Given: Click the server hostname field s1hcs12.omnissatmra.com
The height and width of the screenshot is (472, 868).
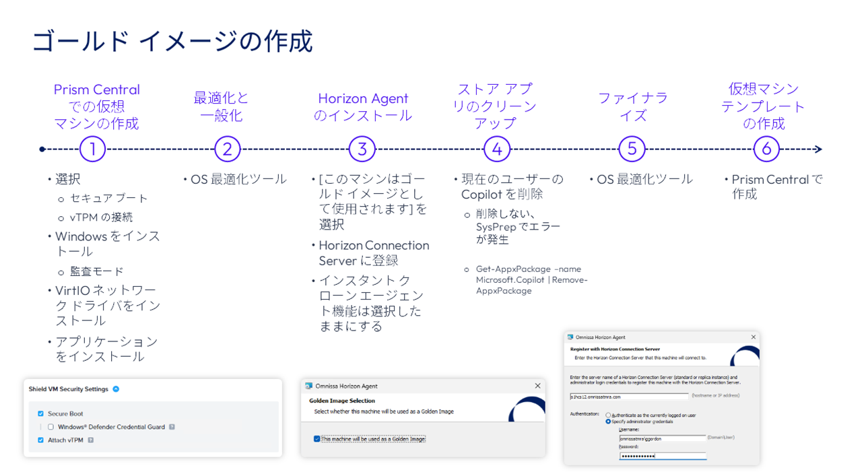Looking at the screenshot, I should click(x=629, y=396).
